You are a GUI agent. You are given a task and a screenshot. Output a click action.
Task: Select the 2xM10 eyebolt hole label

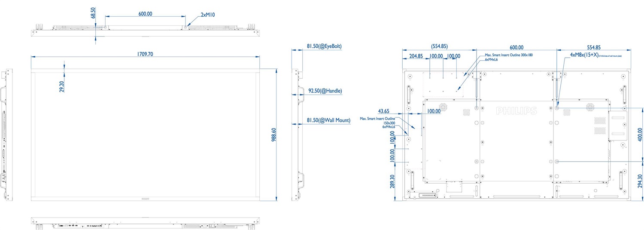click(x=207, y=15)
